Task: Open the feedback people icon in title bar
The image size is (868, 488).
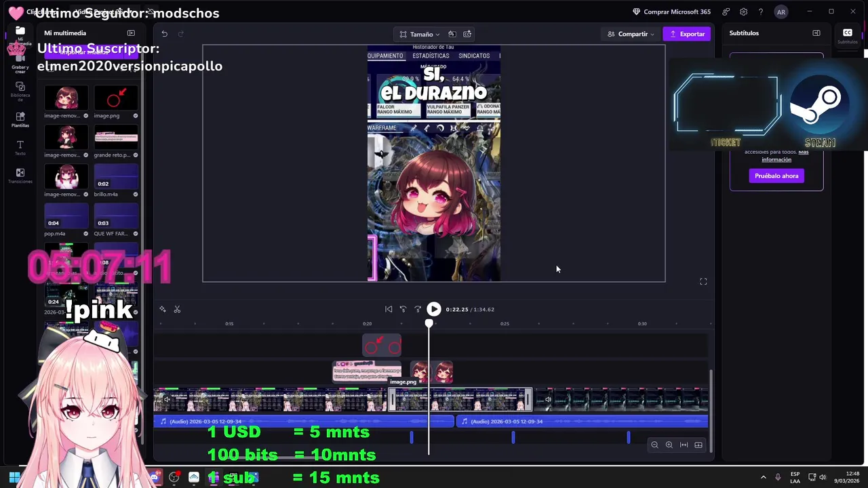Action: [726, 12]
